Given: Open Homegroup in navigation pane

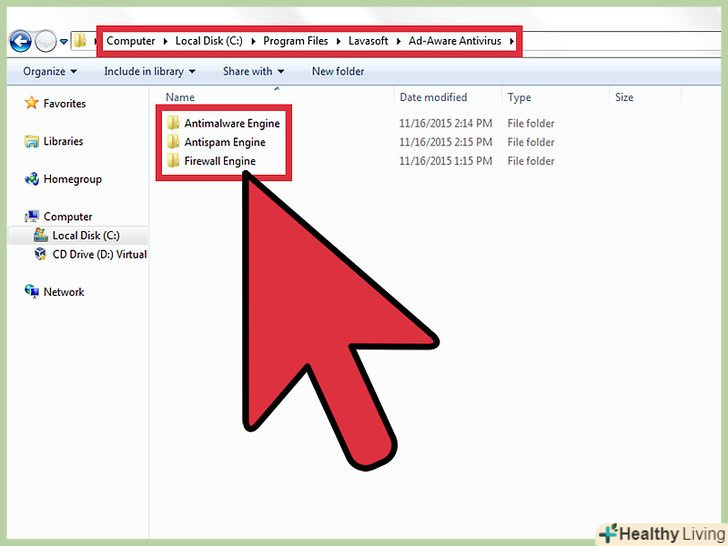Looking at the screenshot, I should tap(72, 179).
